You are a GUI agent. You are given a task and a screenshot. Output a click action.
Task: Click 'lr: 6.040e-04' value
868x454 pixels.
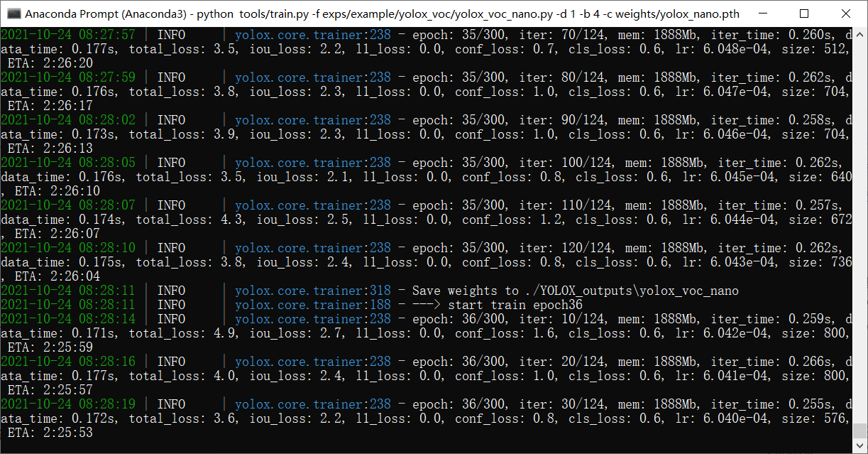pyautogui.click(x=721, y=418)
